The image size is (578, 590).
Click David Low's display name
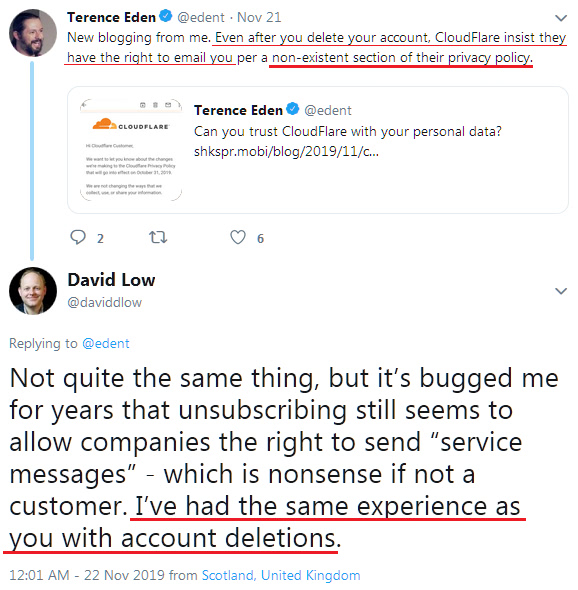111,280
